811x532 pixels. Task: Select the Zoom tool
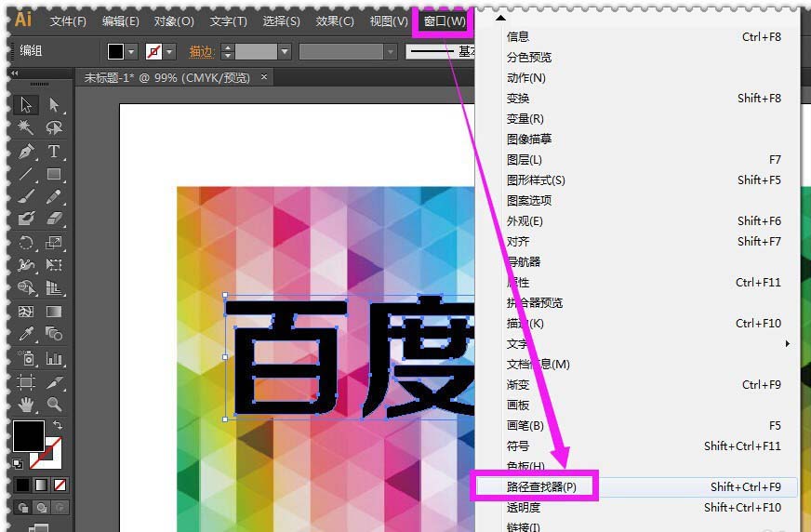pyautogui.click(x=54, y=404)
